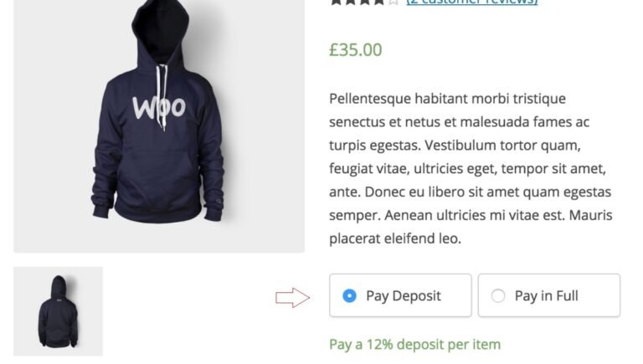The width and height of the screenshot is (643, 364).
Task: Click the empty fifth rating star
Action: point(394,3)
